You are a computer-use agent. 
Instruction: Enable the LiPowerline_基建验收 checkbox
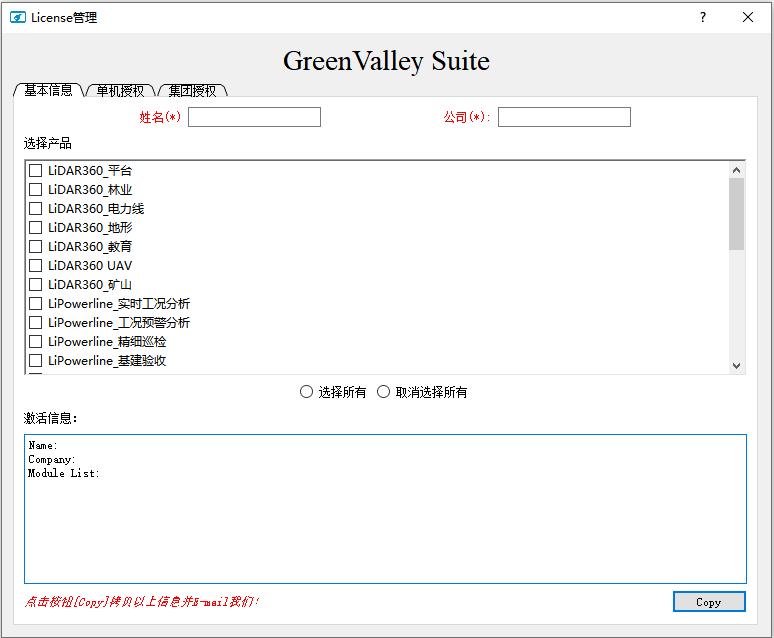coord(36,360)
